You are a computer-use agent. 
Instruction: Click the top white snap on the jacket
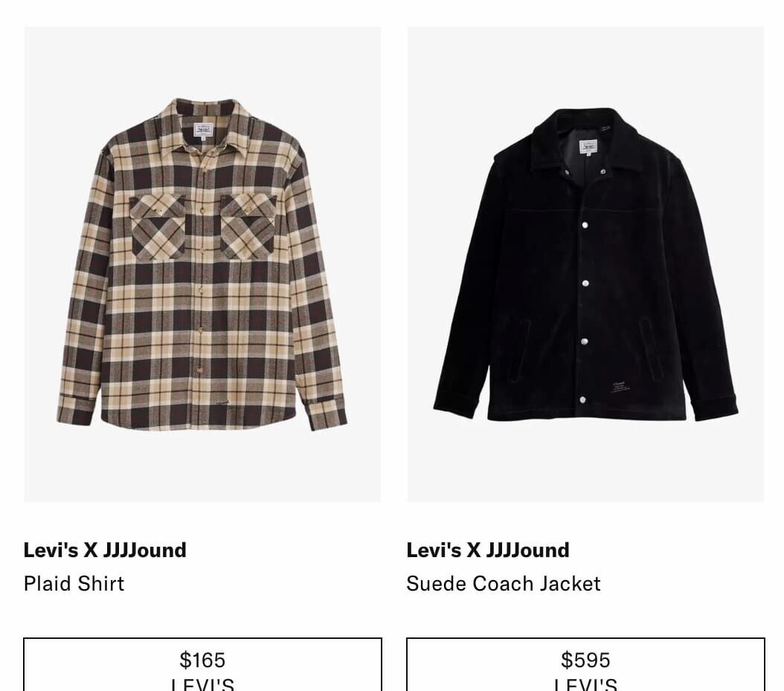[x=585, y=225]
